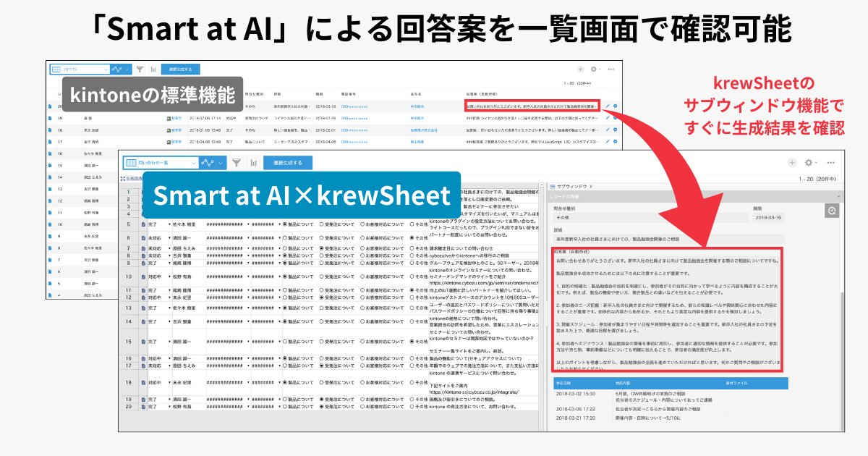Select 製品について radio in krewSheet row 5

pyautogui.click(x=285, y=224)
